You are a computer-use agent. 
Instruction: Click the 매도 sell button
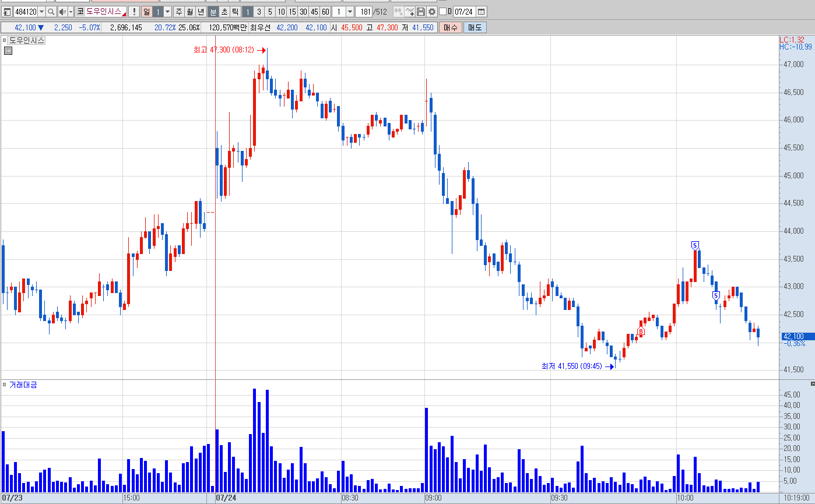(x=475, y=27)
